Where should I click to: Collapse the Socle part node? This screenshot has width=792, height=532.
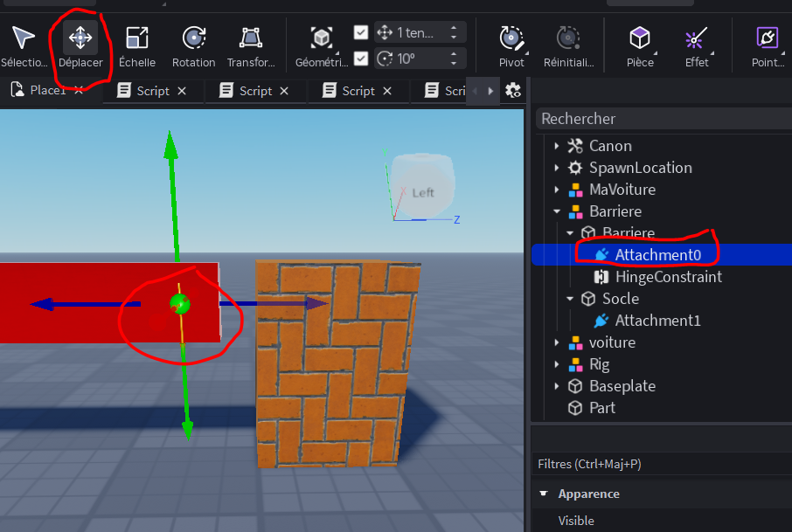pos(570,299)
